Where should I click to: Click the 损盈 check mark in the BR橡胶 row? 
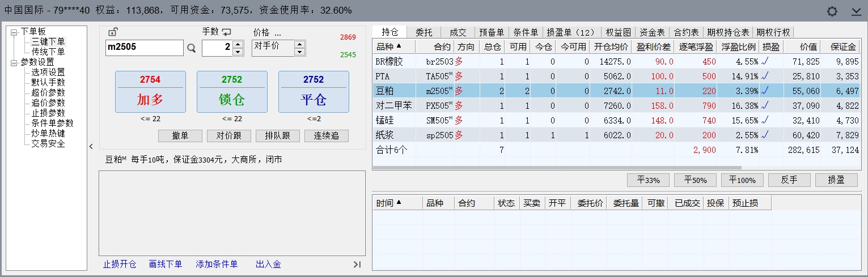(765, 61)
